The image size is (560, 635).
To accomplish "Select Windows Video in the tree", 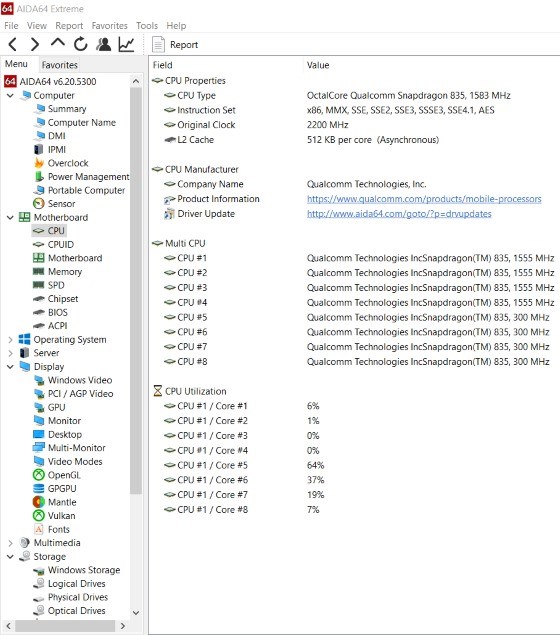I will coord(80,380).
